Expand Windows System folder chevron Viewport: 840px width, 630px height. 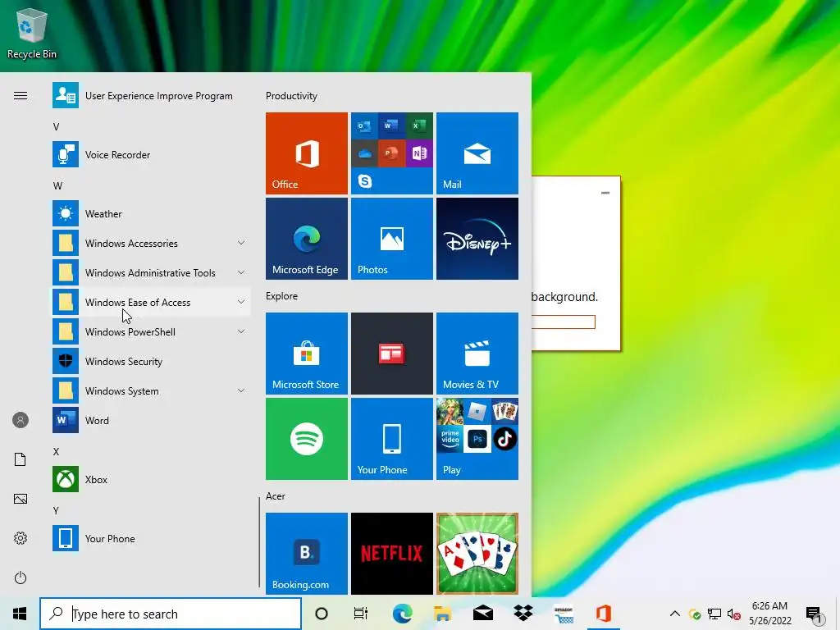tap(241, 390)
